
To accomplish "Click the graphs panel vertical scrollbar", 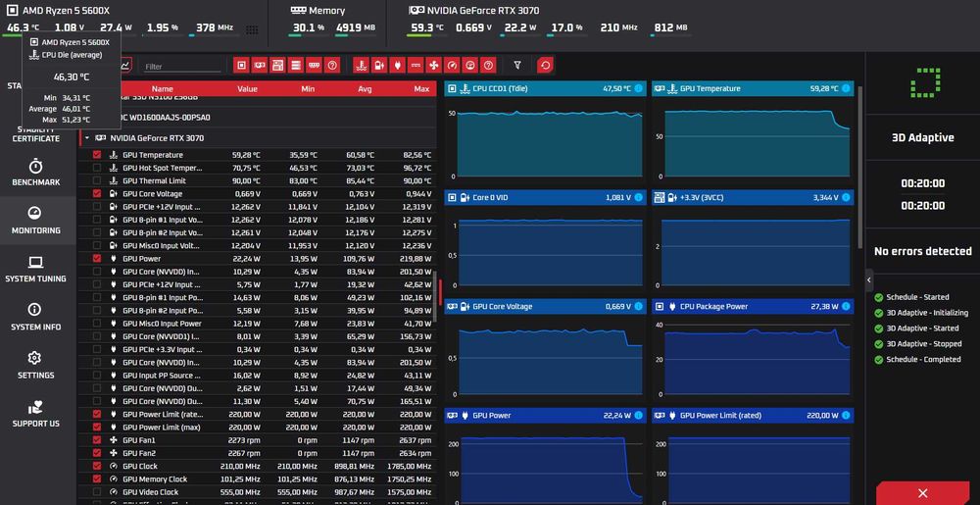I will coord(859,168).
